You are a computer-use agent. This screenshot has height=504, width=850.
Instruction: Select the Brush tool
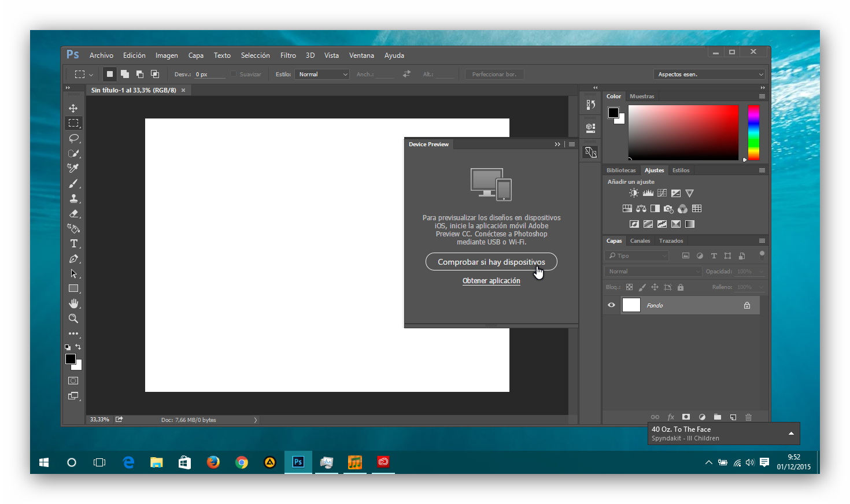point(73,183)
